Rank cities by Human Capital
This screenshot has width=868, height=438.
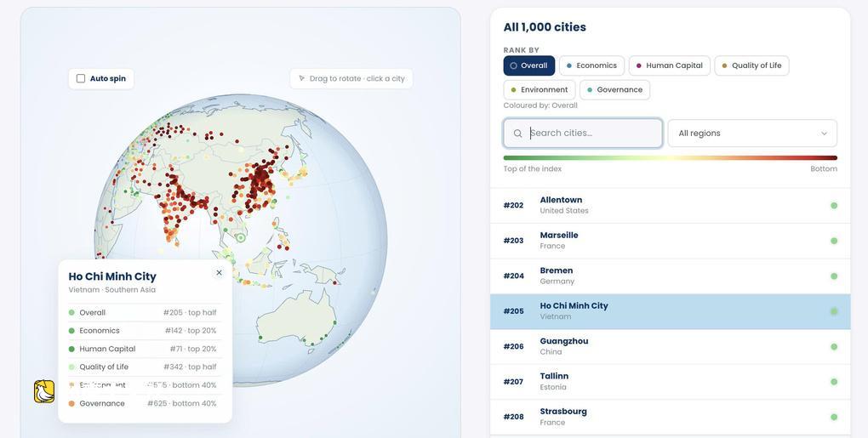[669, 65]
